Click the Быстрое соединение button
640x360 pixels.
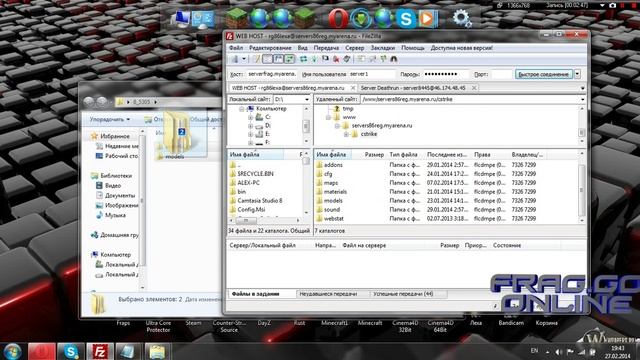[x=544, y=74]
